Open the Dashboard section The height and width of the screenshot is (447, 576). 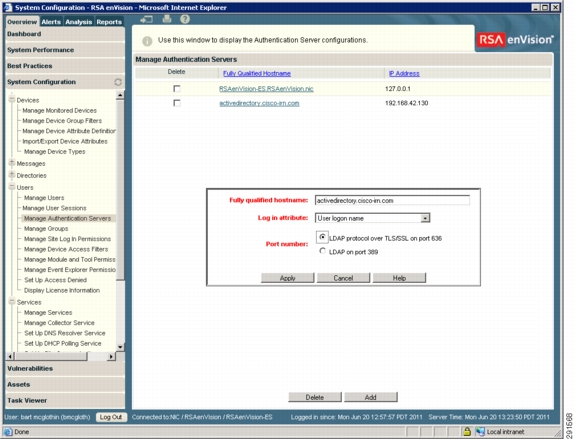coord(65,34)
